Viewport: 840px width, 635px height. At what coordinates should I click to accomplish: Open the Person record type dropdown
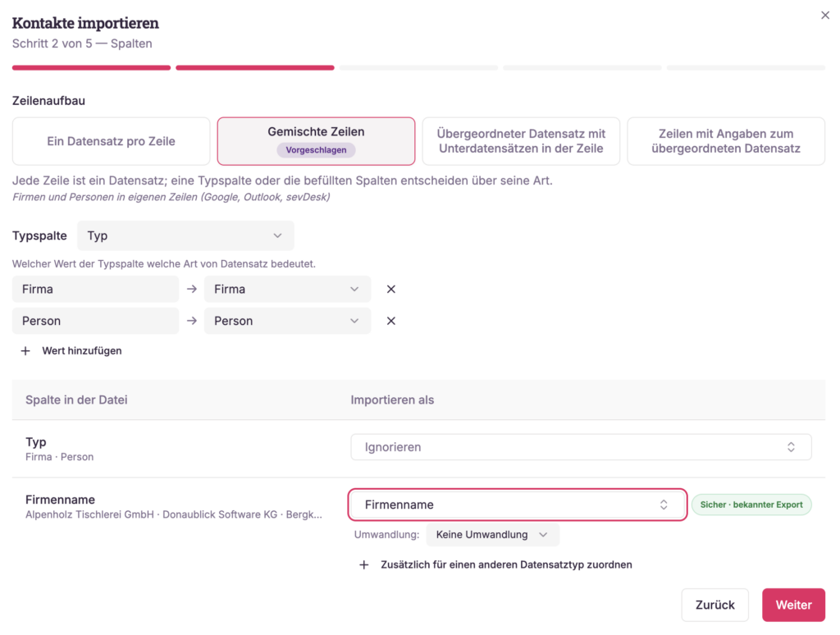pyautogui.click(x=287, y=321)
